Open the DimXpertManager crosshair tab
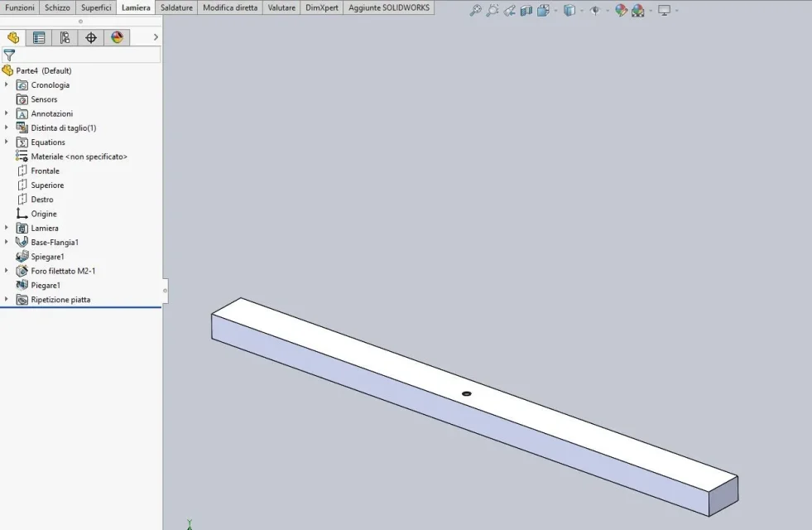812x530 pixels. [90, 38]
